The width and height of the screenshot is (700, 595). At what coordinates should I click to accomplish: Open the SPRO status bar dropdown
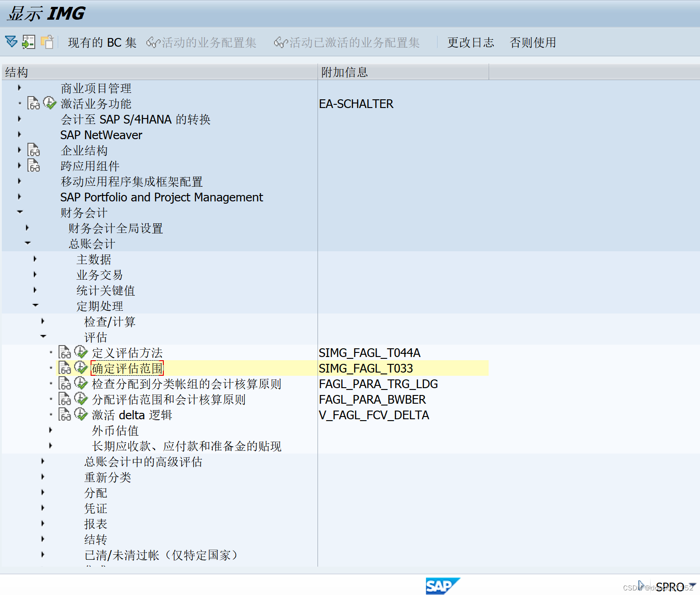(692, 586)
